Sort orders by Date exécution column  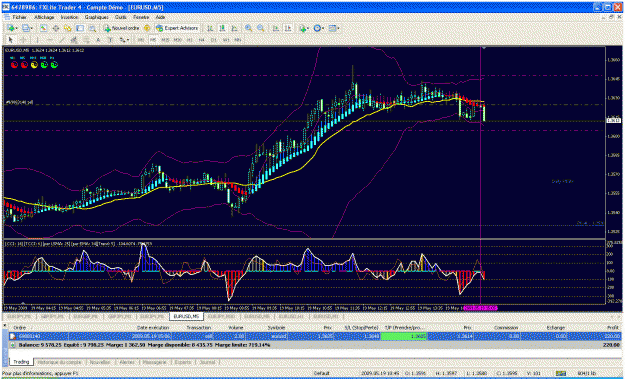152,328
